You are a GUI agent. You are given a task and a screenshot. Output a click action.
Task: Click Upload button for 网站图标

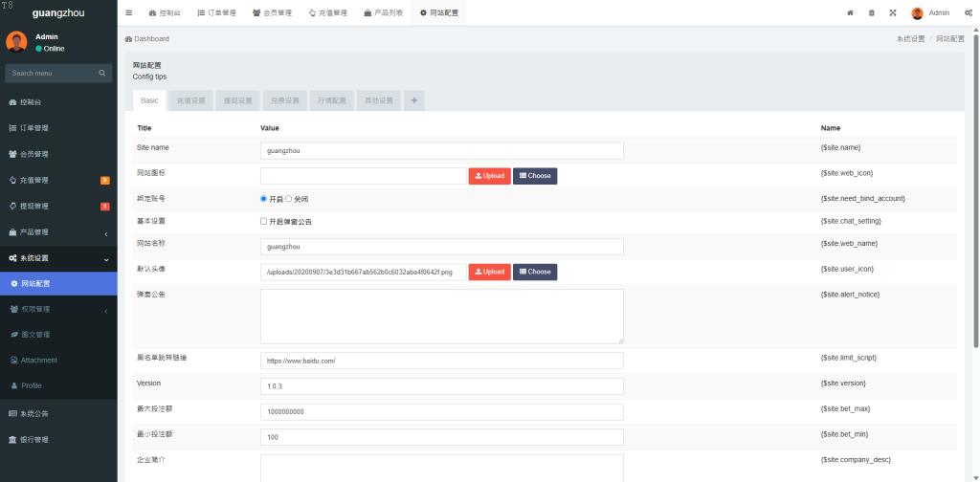coord(489,176)
